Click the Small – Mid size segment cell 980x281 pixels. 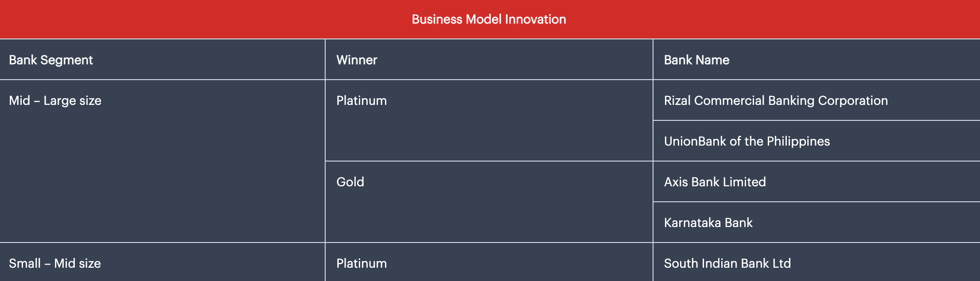pyautogui.click(x=55, y=264)
